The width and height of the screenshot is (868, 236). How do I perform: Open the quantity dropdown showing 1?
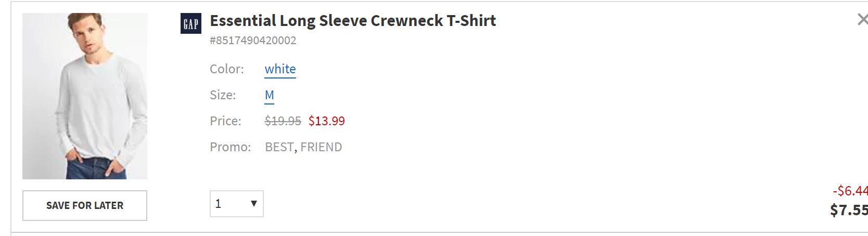[x=236, y=204]
